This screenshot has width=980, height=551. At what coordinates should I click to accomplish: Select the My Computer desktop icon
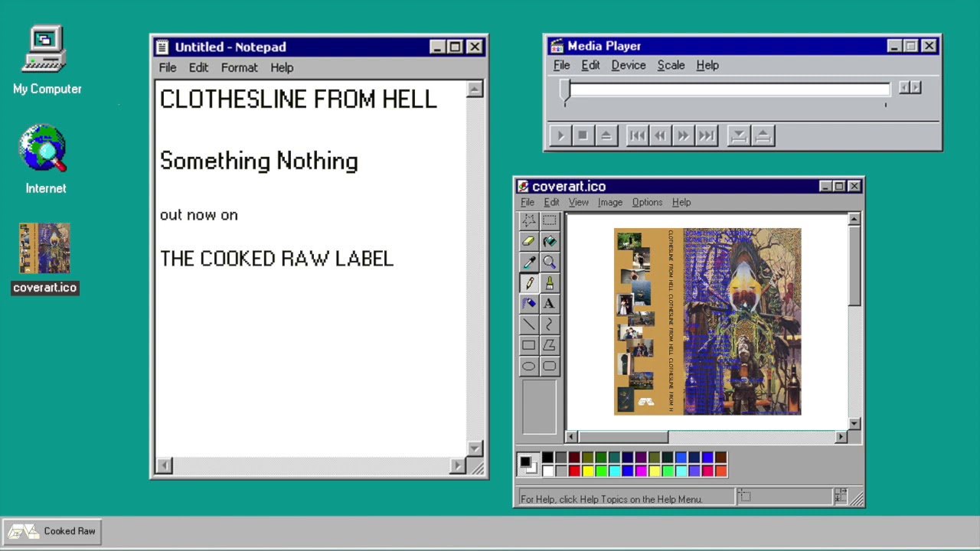(x=47, y=60)
